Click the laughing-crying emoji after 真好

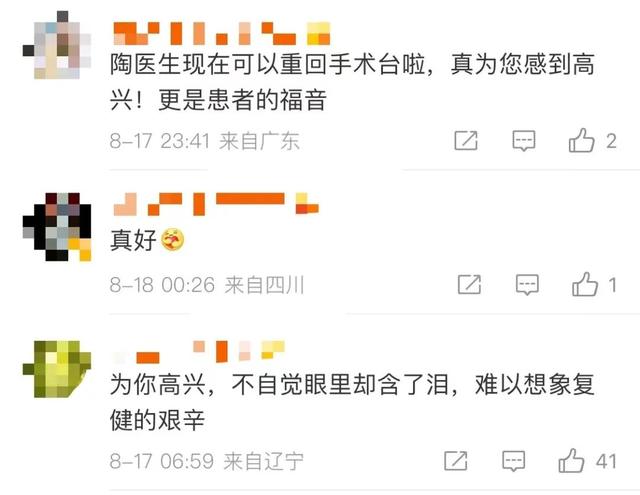tap(173, 240)
